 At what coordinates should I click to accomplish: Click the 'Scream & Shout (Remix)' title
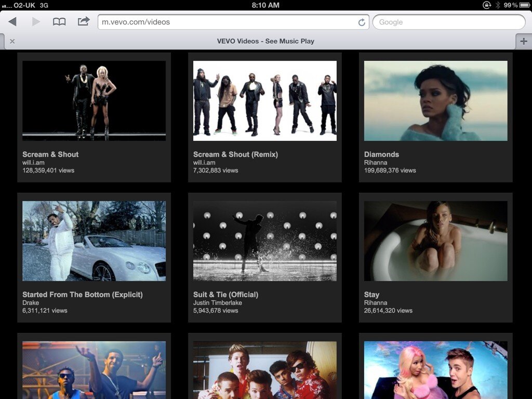[235, 154]
